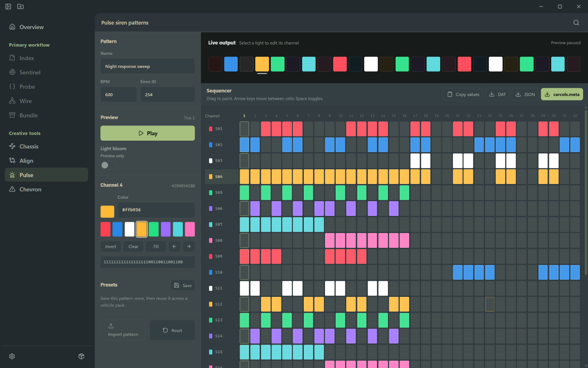Click the new folder icon in title bar
The height and width of the screenshot is (368, 588).
click(x=20, y=7)
